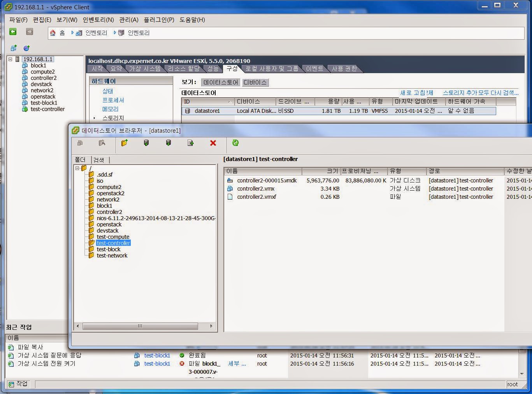
Task: Click the blank file icon of controller2.vmxf
Action: pyautogui.click(x=230, y=197)
